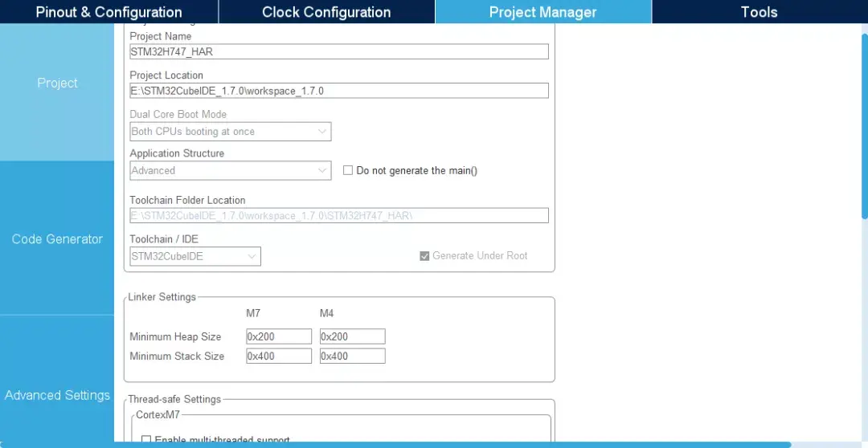
Task: Click the Project Name label
Action: 161,36
